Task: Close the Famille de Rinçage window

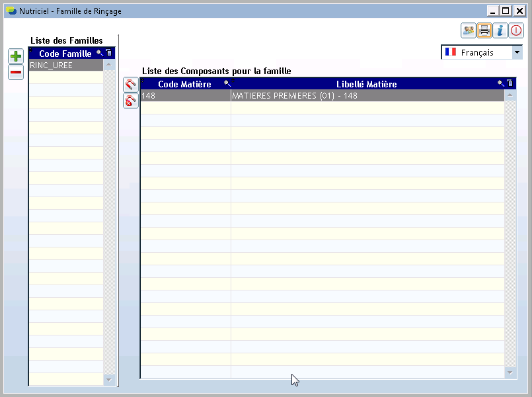Action: [x=519, y=11]
